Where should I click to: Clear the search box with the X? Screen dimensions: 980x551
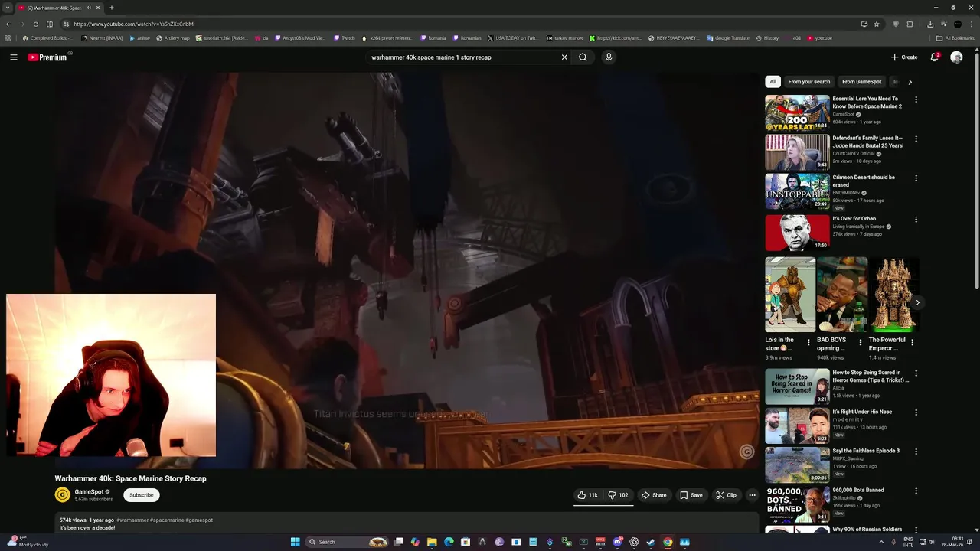tap(564, 57)
